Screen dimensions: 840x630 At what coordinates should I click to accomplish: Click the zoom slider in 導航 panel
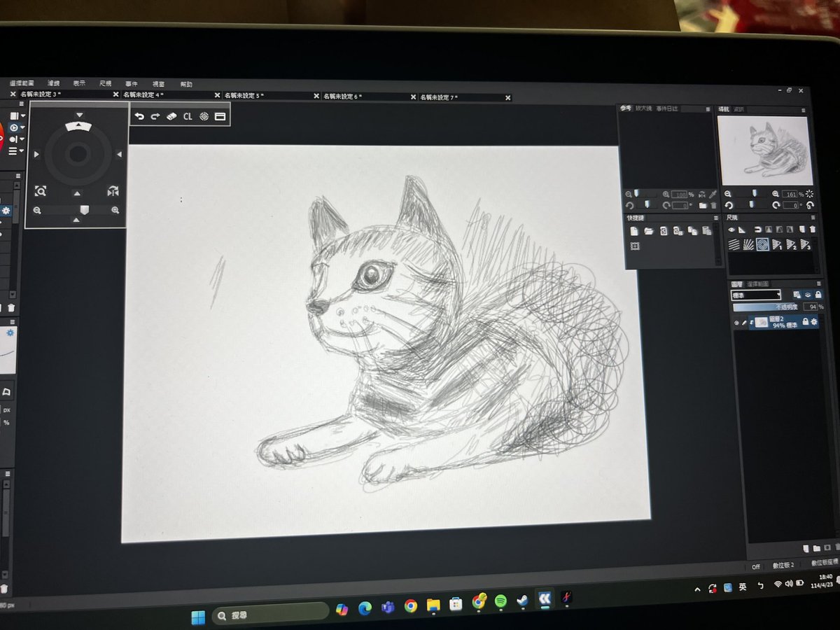click(x=755, y=193)
